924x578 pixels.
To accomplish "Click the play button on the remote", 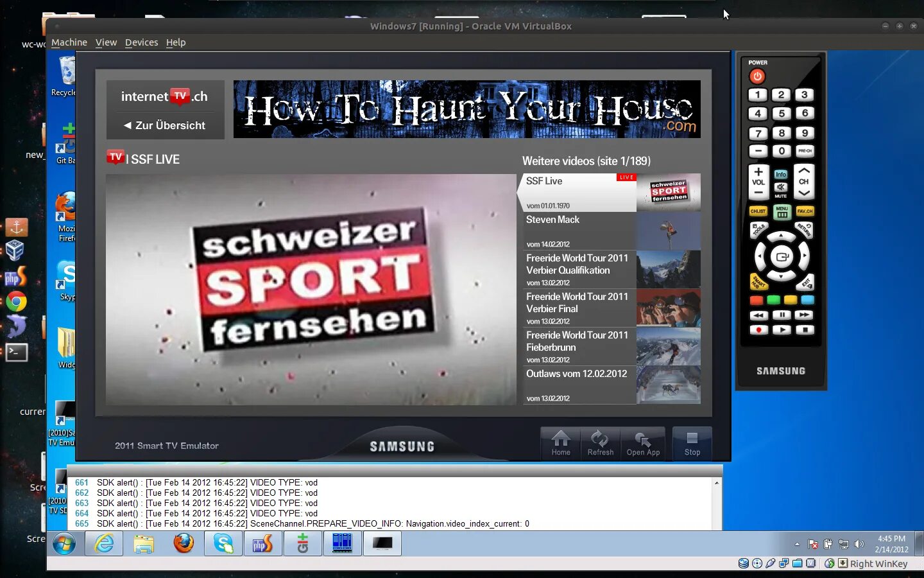I will 782,329.
